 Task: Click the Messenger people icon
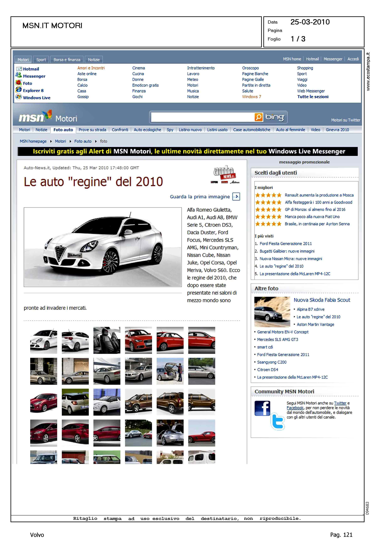tap(19, 75)
